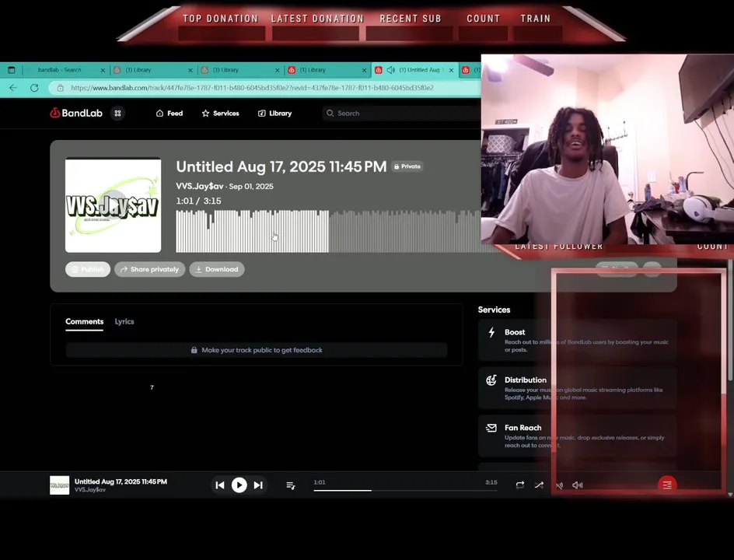Open the browser tab actions menu icon

(x=11, y=70)
